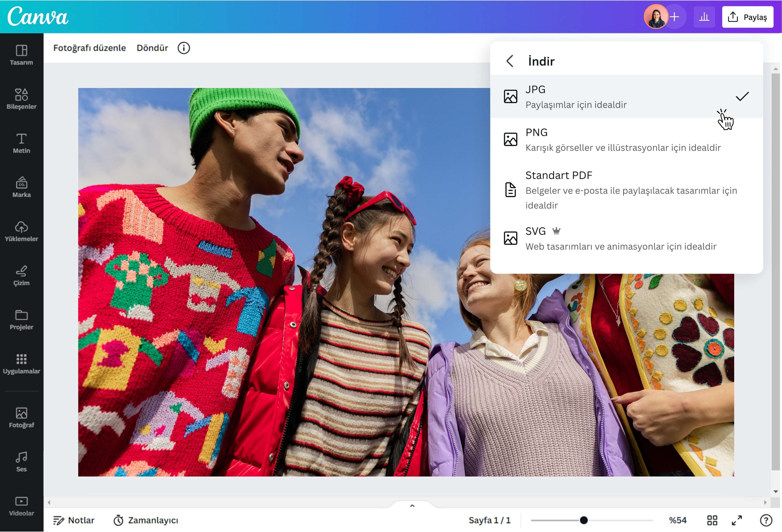
Task: Select the Metin text tool
Action: pos(21,143)
